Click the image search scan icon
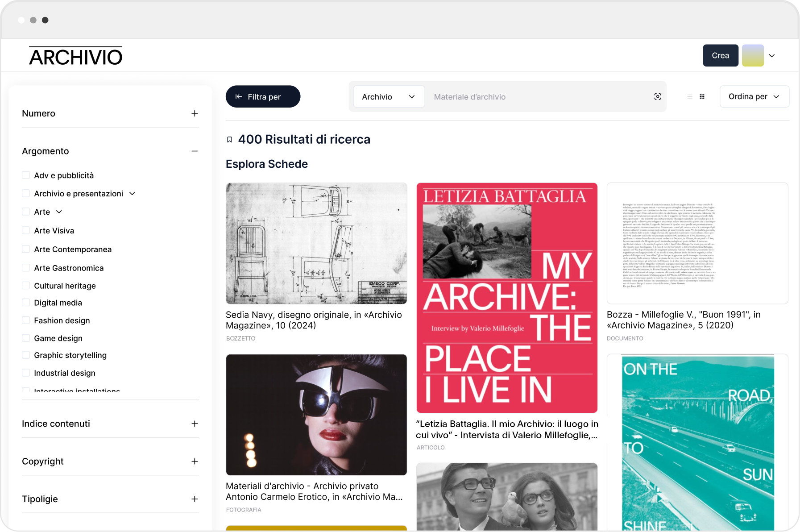This screenshot has height=532, width=800. 657,97
